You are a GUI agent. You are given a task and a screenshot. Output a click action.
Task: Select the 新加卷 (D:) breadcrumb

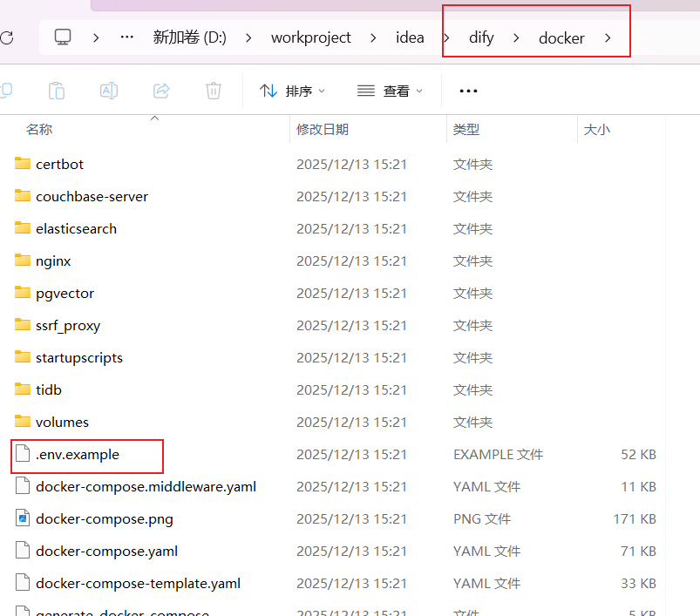pyautogui.click(x=190, y=37)
